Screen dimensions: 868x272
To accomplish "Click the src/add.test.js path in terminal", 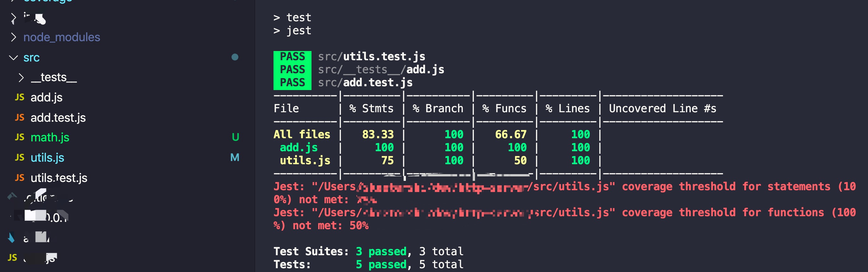I will point(365,83).
